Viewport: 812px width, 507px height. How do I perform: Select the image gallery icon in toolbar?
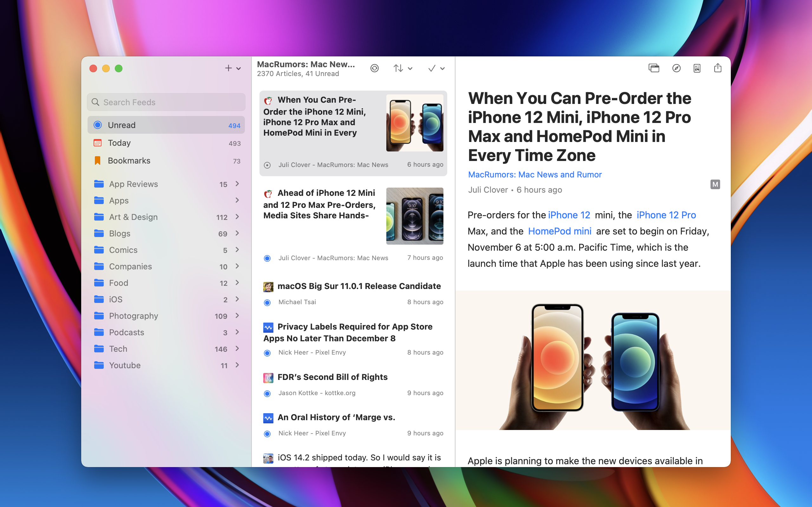[654, 68]
